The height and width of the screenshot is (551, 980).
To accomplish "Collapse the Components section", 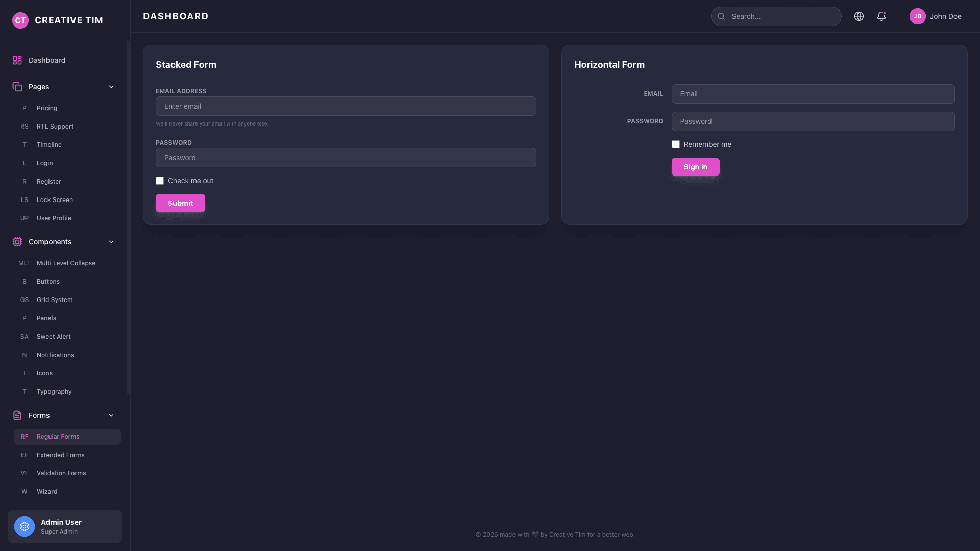I will pyautogui.click(x=111, y=242).
